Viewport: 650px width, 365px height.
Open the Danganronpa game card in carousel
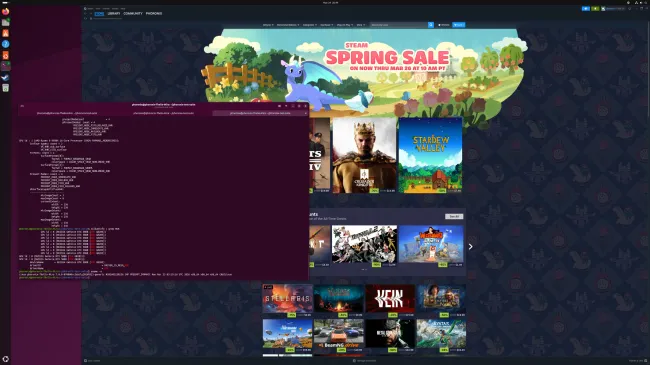364,246
